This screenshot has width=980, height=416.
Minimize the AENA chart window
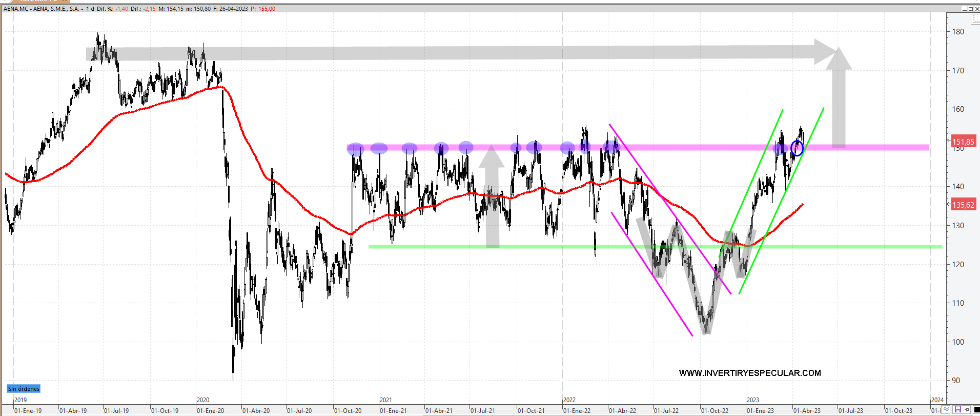964,9
